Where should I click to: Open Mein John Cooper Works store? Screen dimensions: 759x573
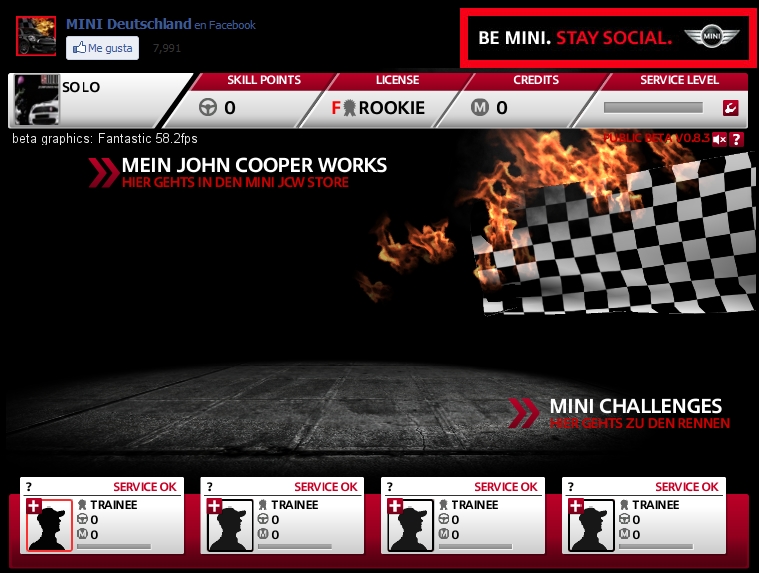tap(254, 165)
